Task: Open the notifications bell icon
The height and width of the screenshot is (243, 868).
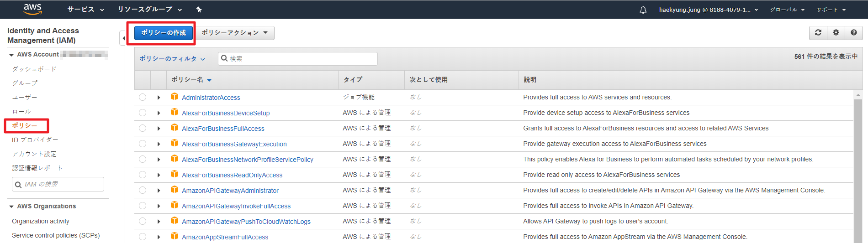Action: click(x=643, y=10)
